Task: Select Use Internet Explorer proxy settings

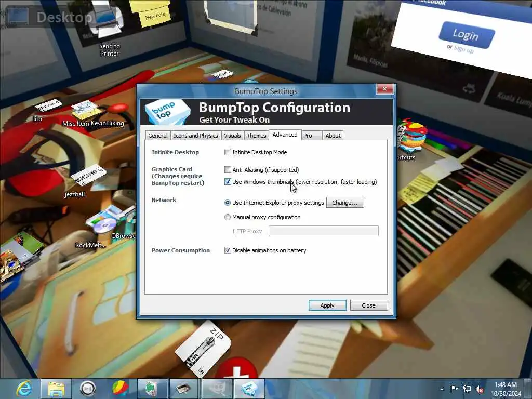Action: pos(228,203)
